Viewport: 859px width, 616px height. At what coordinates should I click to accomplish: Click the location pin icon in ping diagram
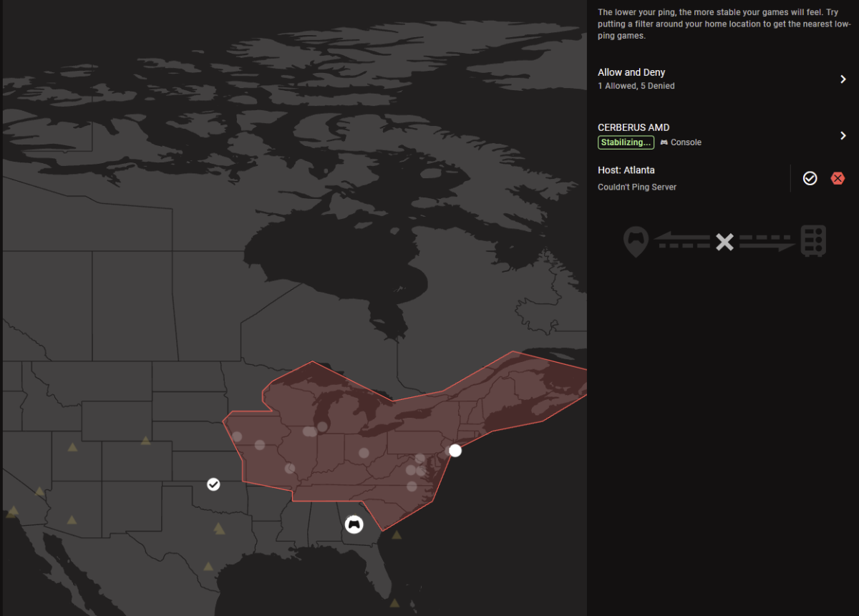pyautogui.click(x=636, y=242)
